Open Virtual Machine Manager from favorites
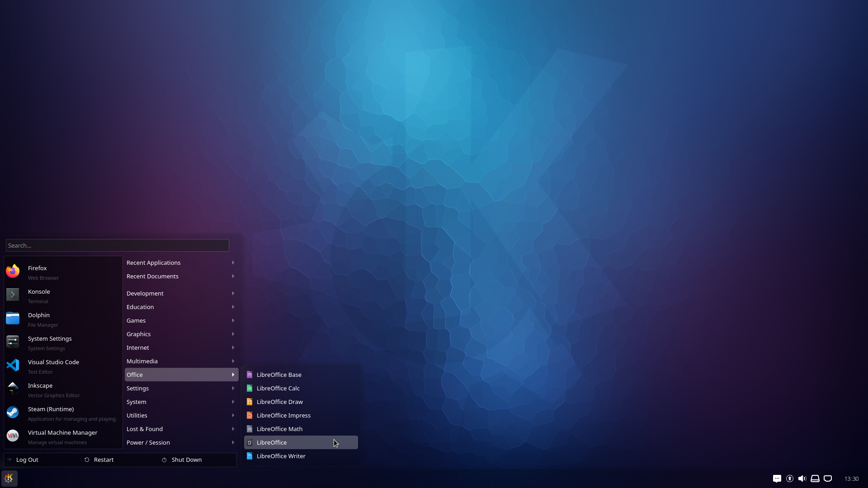Screen dimensions: 868x488 63,437
